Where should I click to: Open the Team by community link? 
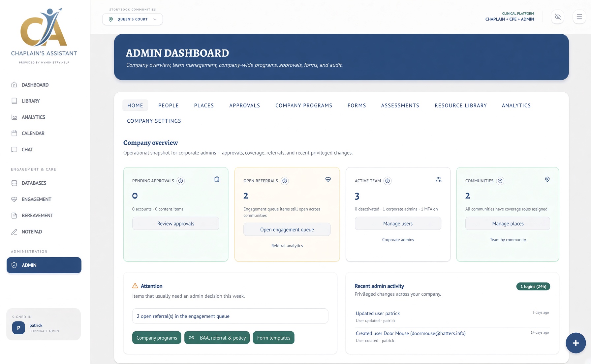click(508, 240)
